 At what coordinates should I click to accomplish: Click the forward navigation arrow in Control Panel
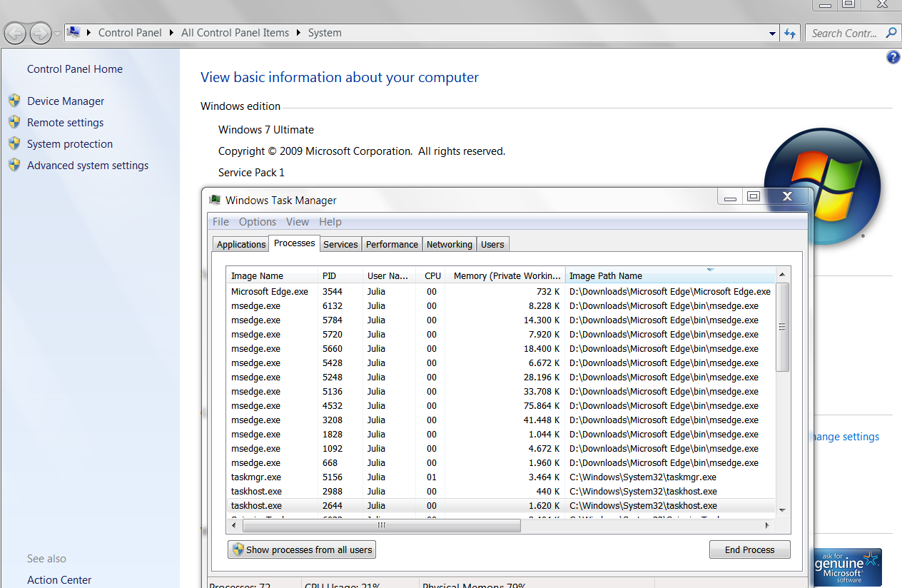(x=40, y=33)
